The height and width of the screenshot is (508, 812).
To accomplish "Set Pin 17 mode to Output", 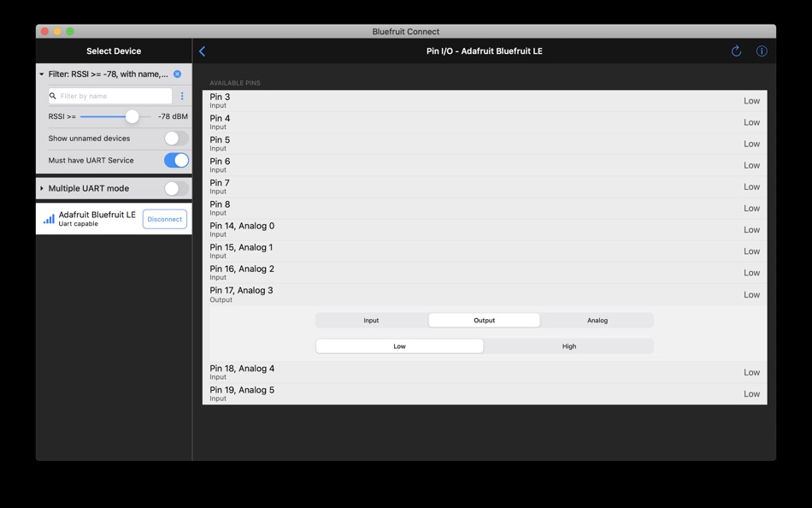I will [x=484, y=321].
